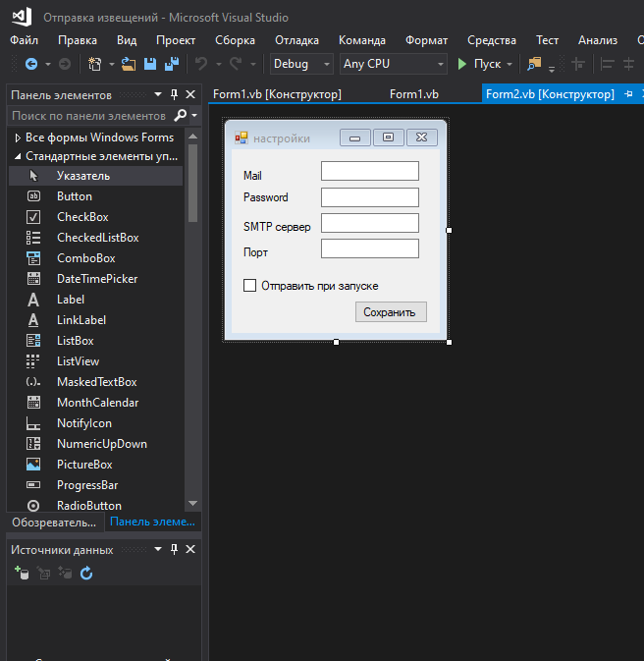
Task: Refresh the Источники данных panel
Action: [85, 573]
